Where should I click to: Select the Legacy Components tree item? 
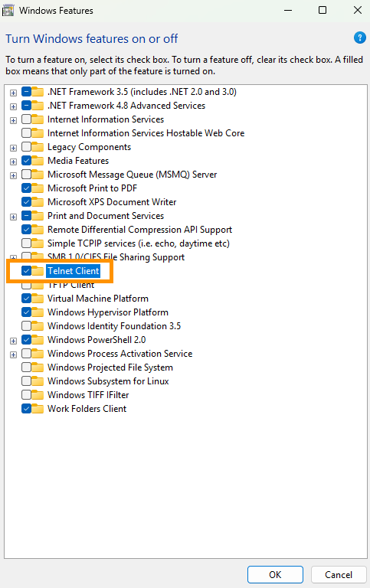[x=89, y=147]
